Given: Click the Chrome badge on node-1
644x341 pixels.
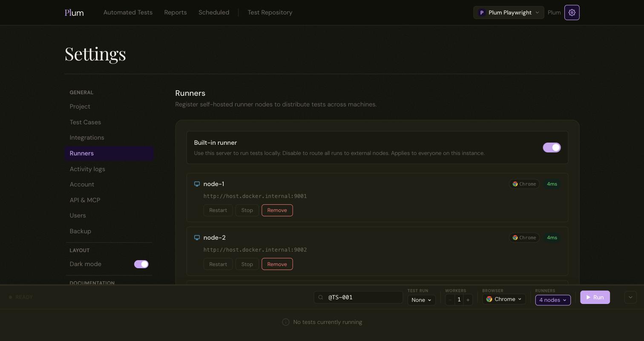Looking at the screenshot, I should (524, 184).
